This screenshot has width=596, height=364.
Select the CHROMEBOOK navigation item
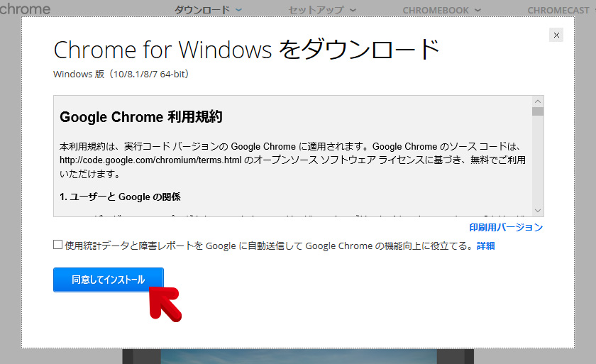[x=436, y=10]
